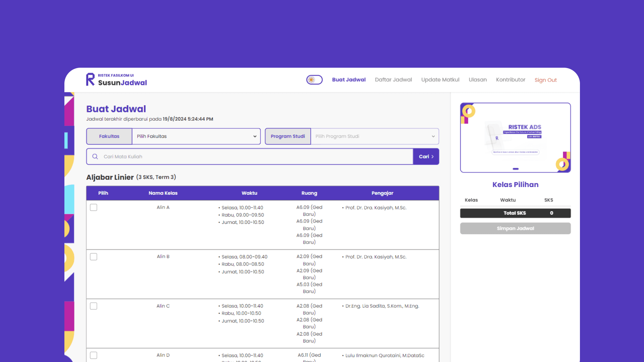Open the Pilih Program Studi dropdown
Image resolution: width=644 pixels, height=362 pixels.
[x=375, y=136]
